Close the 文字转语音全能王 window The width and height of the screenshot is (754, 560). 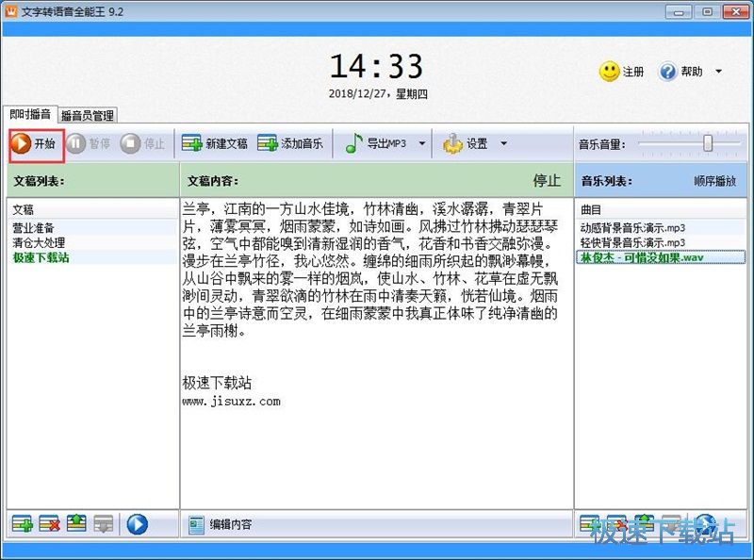(x=737, y=11)
